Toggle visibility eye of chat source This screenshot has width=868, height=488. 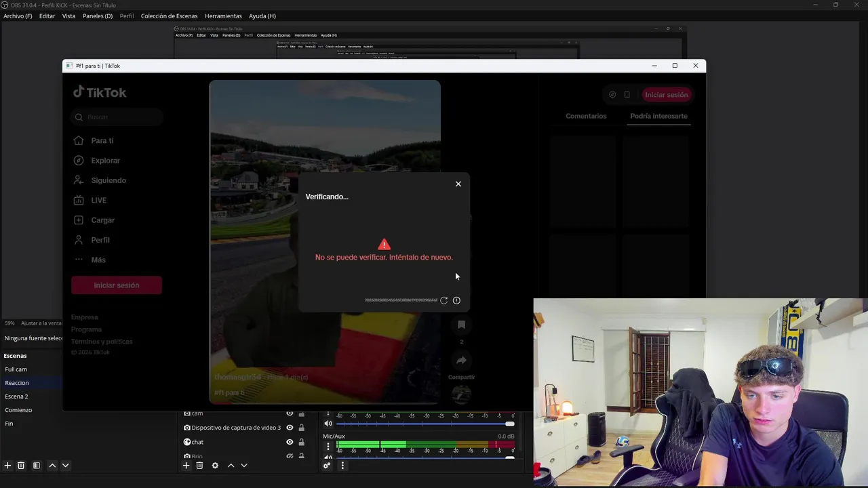pyautogui.click(x=290, y=442)
